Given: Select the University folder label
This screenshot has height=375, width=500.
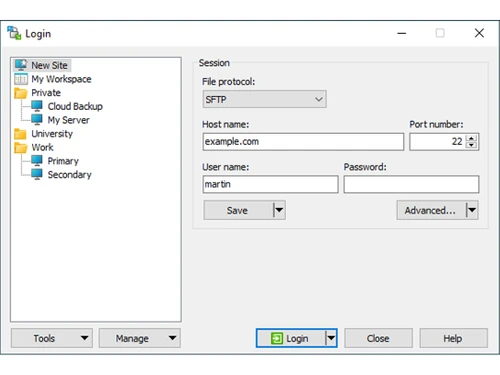Looking at the screenshot, I should pyautogui.click(x=52, y=134).
